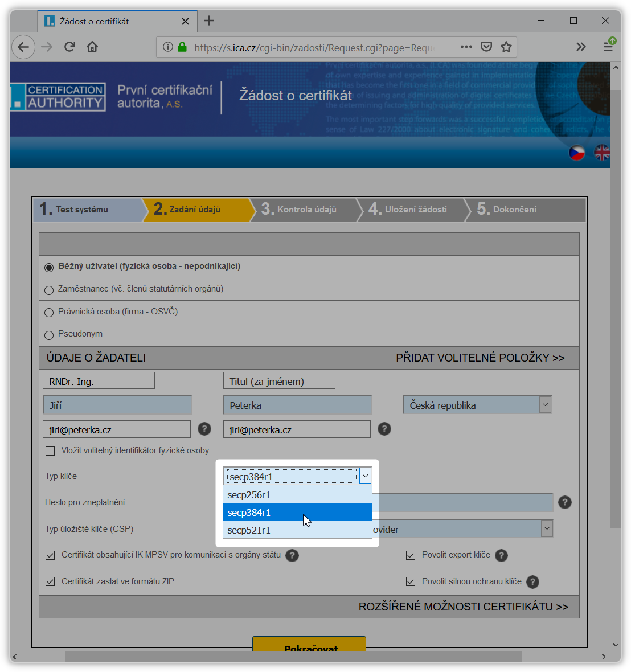Choose secp384r1 option in the list
This screenshot has height=672, width=631.
[297, 512]
